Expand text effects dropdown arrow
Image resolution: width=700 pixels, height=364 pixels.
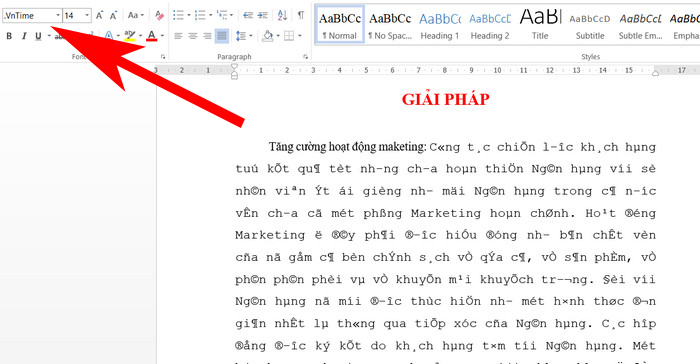[x=118, y=35]
